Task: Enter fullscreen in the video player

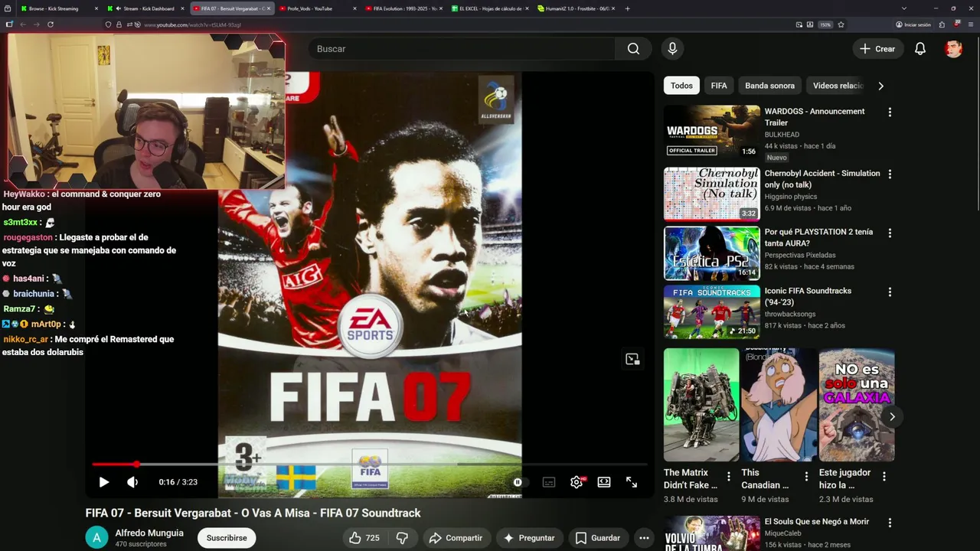Action: 632,482
